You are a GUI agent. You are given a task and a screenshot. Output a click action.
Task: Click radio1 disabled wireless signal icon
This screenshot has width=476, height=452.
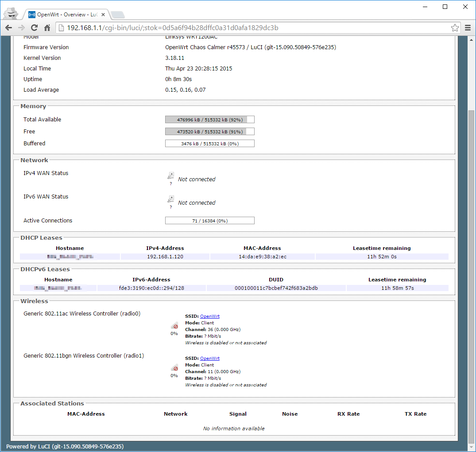click(174, 368)
